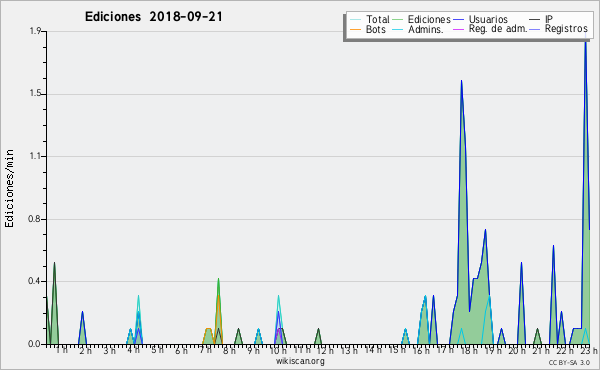Click the 2 h x-axis label
Viewport: 600px width, 370px height.
pos(85,350)
